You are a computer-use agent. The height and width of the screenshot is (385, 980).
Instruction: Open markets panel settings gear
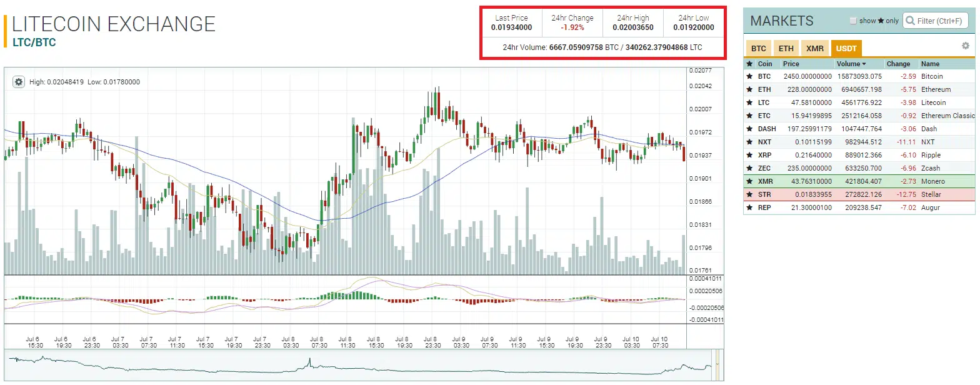(x=966, y=46)
